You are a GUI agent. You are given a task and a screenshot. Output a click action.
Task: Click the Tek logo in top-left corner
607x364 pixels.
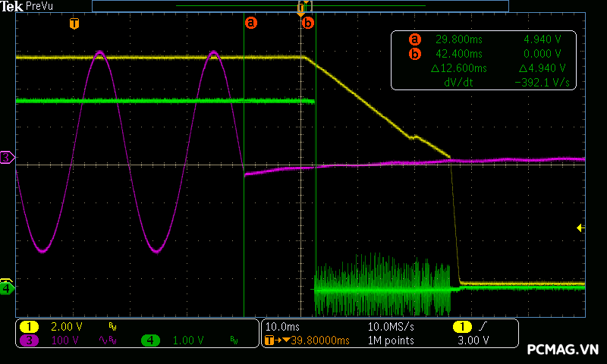click(12, 6)
